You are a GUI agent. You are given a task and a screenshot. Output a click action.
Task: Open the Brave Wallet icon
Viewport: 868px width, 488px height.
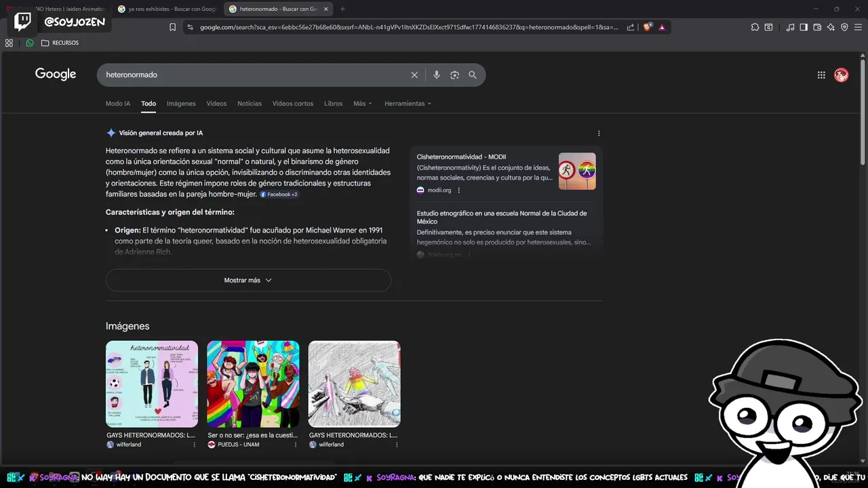817,27
